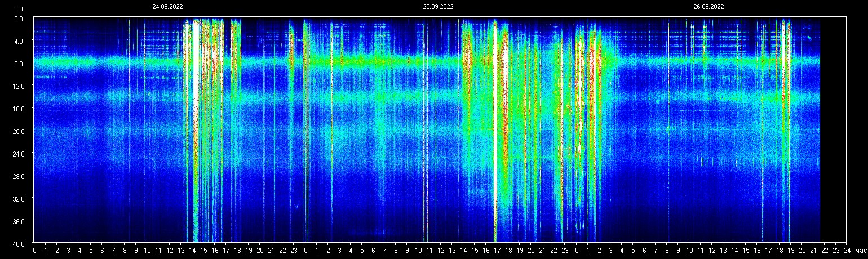
Task: Select the 4.0 frequency axis label
Action: pos(19,41)
